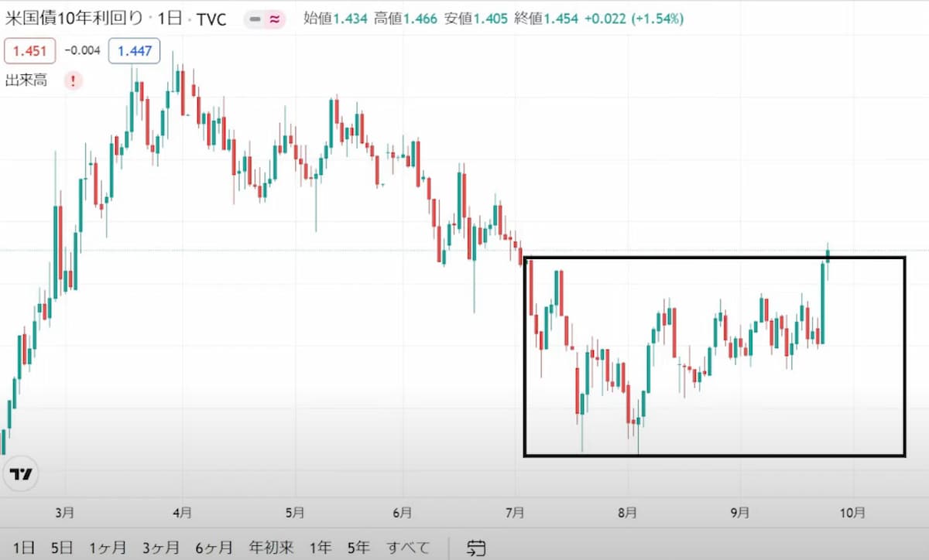Image resolution: width=929 pixels, height=560 pixels.
Task: Open the go-to-date calendar icon
Action: click(x=476, y=548)
